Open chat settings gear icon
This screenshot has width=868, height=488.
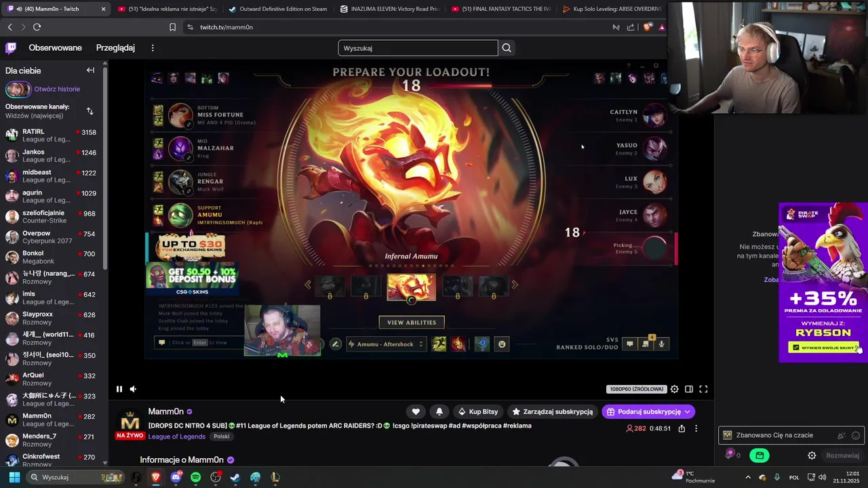812,455
